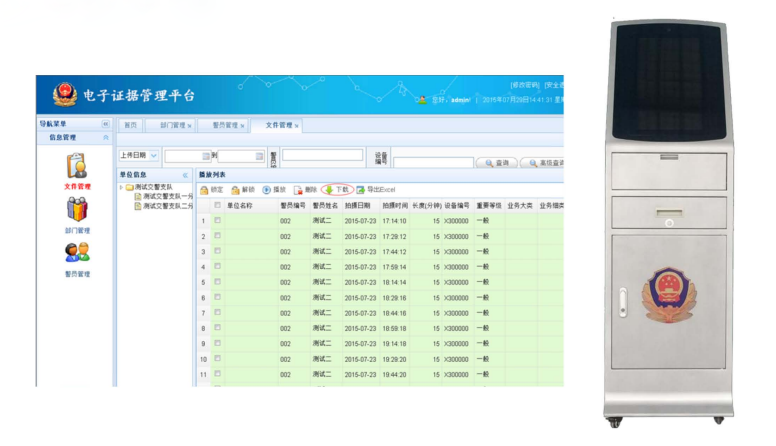
Task: Sort by 拍摄时间 column header
Action: coord(395,205)
